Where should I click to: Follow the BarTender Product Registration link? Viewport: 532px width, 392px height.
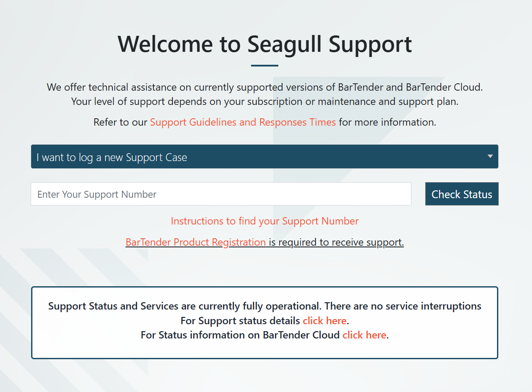pyautogui.click(x=196, y=242)
